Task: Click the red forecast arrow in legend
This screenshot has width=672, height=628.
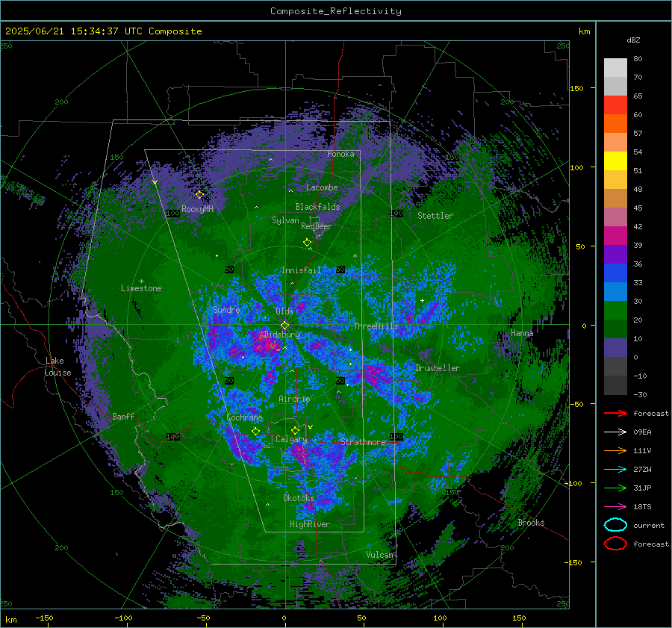Action: 615,413
